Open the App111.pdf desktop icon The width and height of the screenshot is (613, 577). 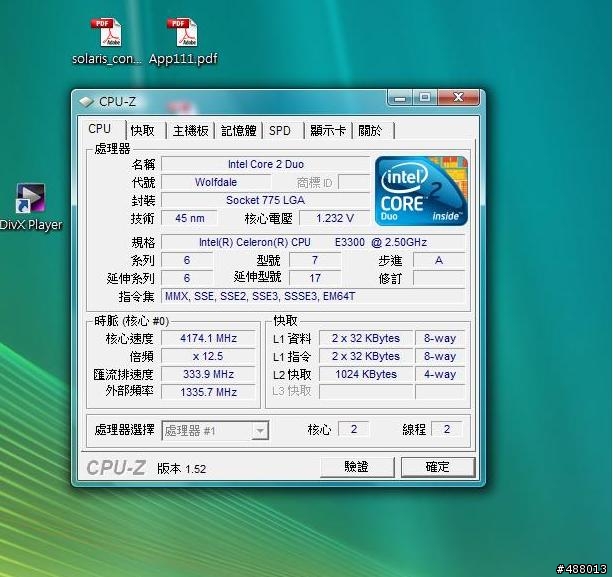point(183,41)
